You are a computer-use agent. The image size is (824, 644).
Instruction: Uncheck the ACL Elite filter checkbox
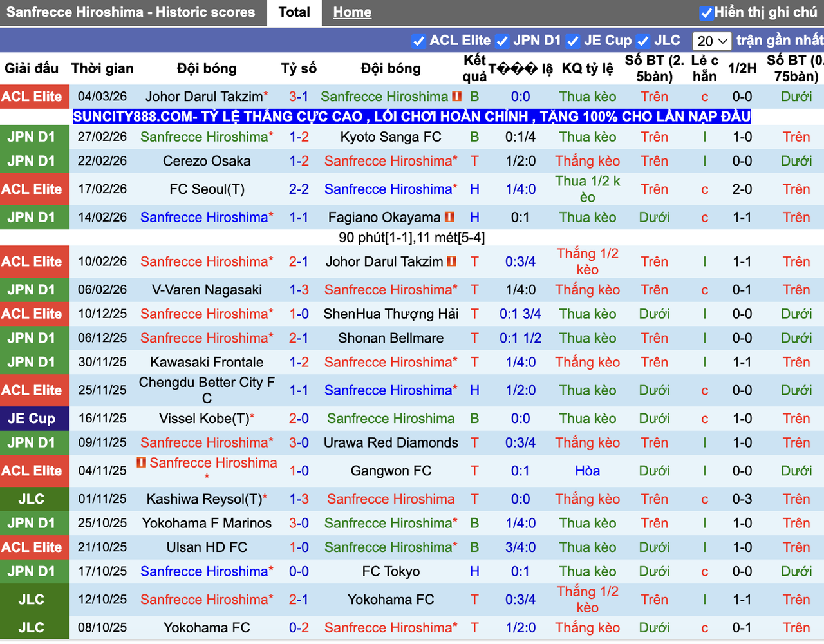(419, 41)
